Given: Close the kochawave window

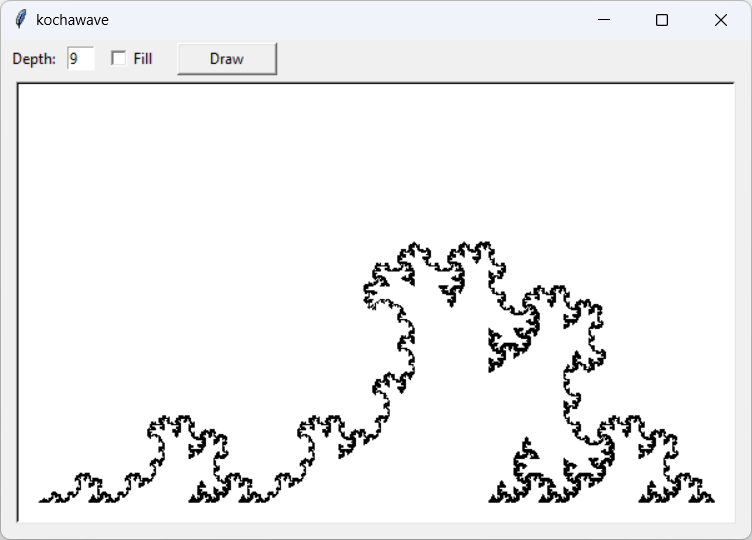Looking at the screenshot, I should pos(720,20).
